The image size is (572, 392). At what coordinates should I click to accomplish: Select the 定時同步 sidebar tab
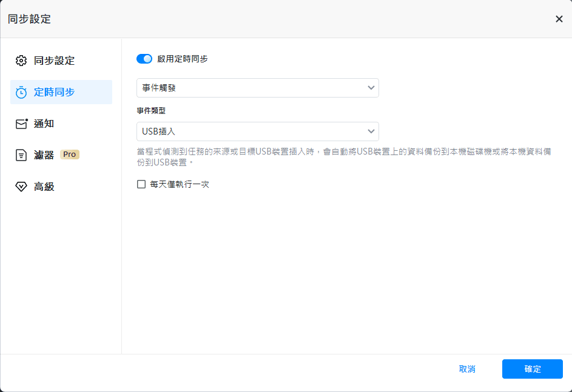(x=61, y=92)
